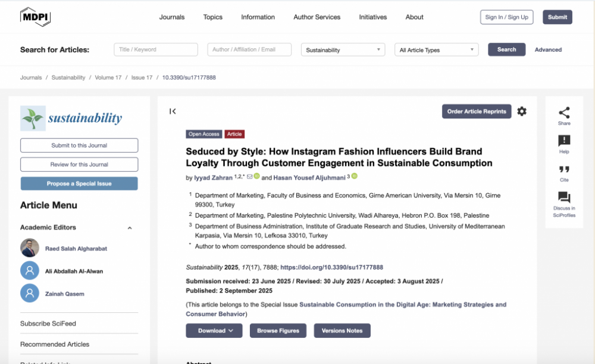The height and width of the screenshot is (364, 595).
Task: Click email envelope icon beside Iyyad Zahran
Action: tap(249, 177)
